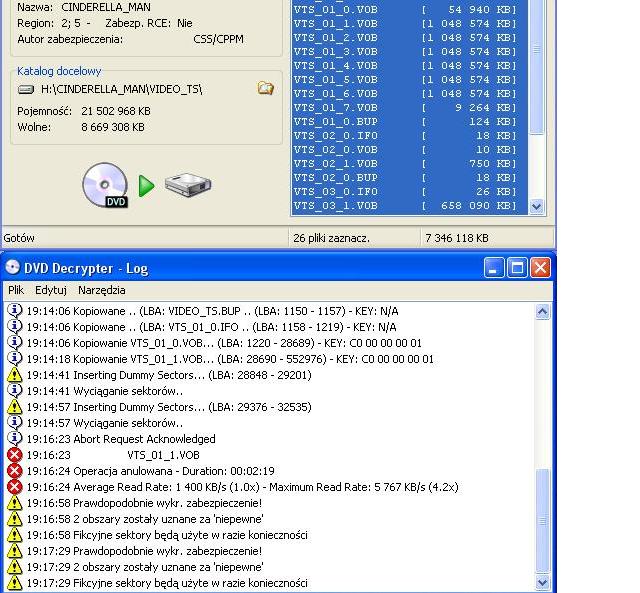Select 19:17:29 Prawdopodobnie wykr. zabezpieczenie entry
The height and width of the screenshot is (593, 640).
(x=144, y=551)
